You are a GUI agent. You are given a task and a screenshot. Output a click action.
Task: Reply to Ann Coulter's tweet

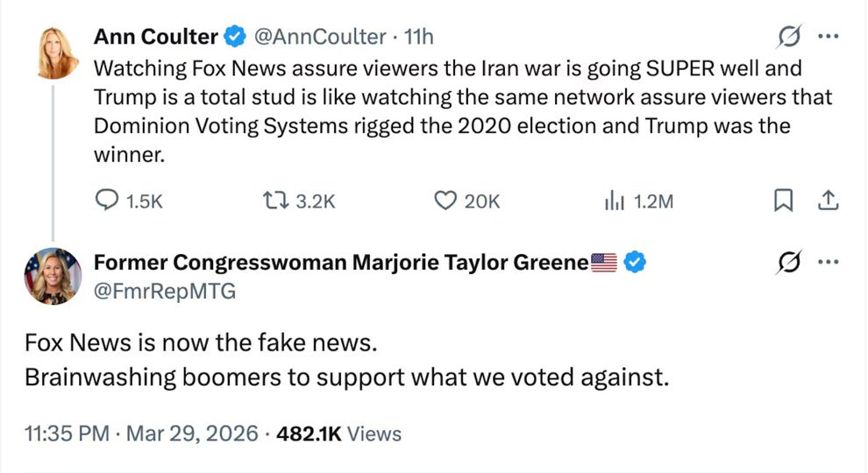(107, 201)
